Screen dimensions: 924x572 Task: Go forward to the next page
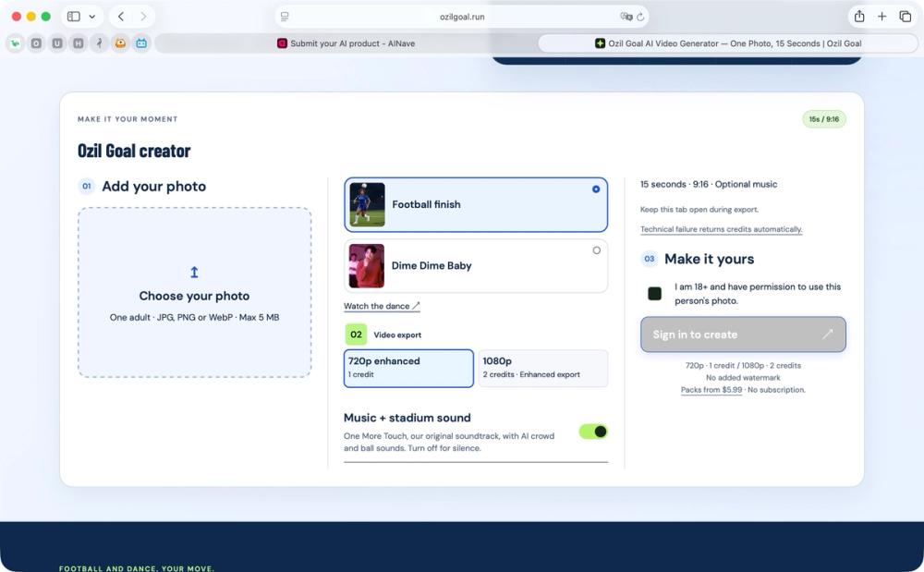[x=143, y=17]
